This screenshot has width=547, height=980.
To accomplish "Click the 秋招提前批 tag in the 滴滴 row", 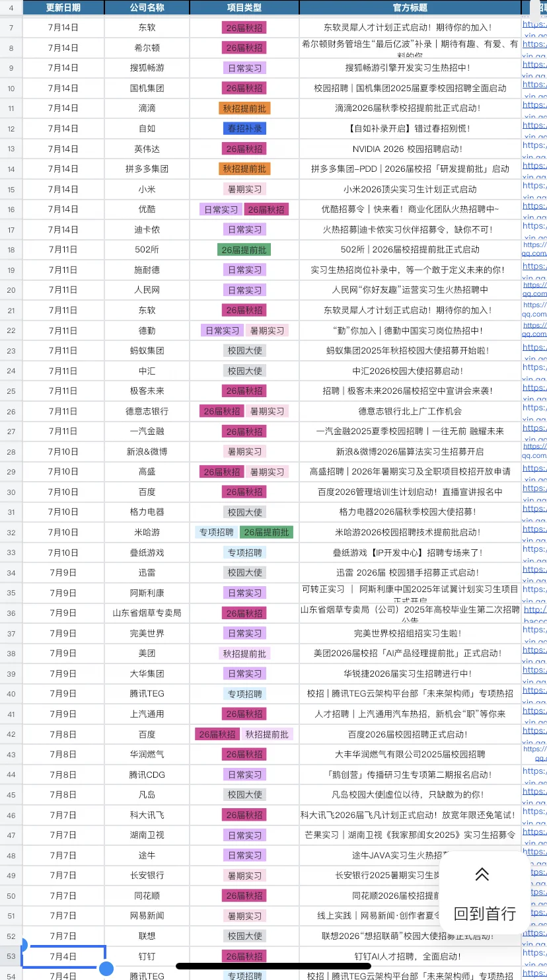I will (244, 108).
